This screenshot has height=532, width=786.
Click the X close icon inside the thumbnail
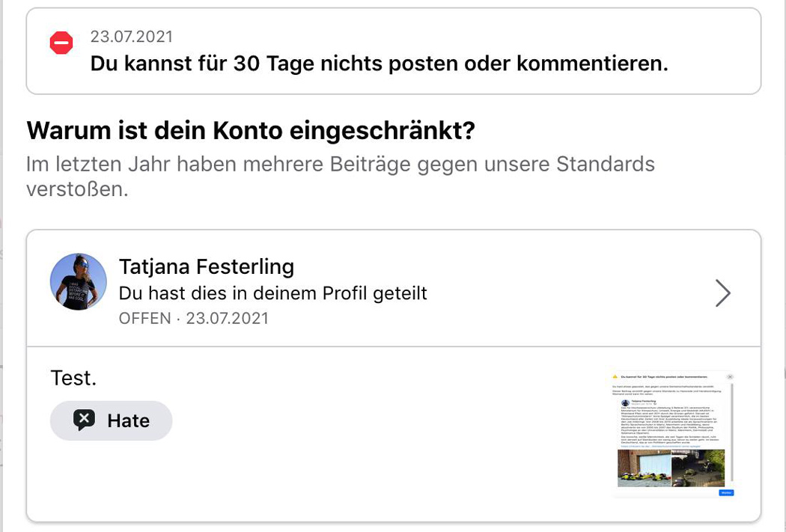pos(730,376)
